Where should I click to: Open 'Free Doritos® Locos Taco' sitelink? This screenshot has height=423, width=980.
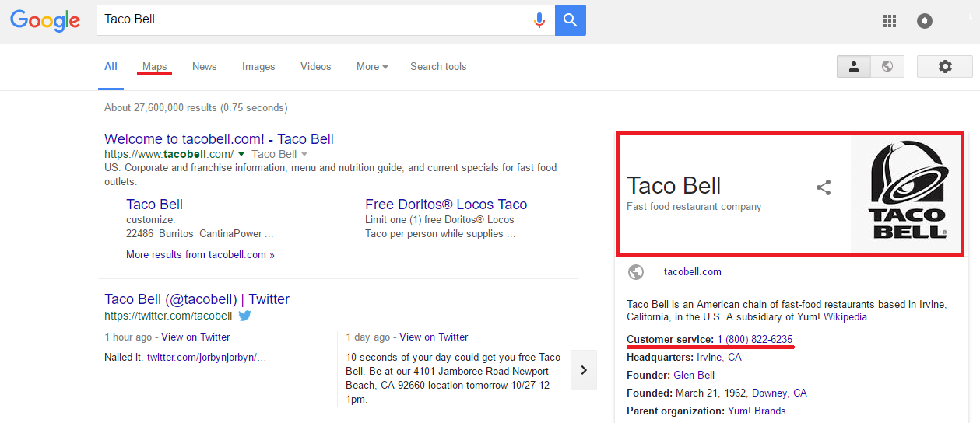[446, 205]
